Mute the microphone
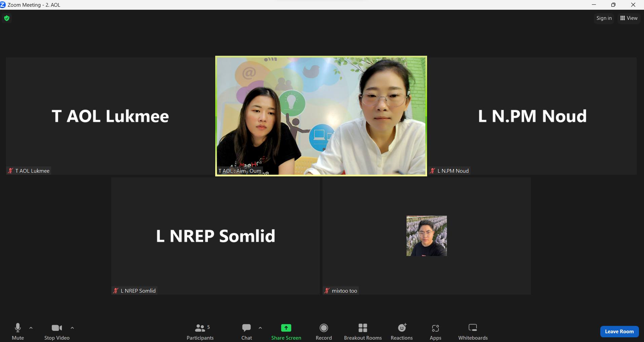Viewport: 644px width, 342px height. [x=18, y=332]
